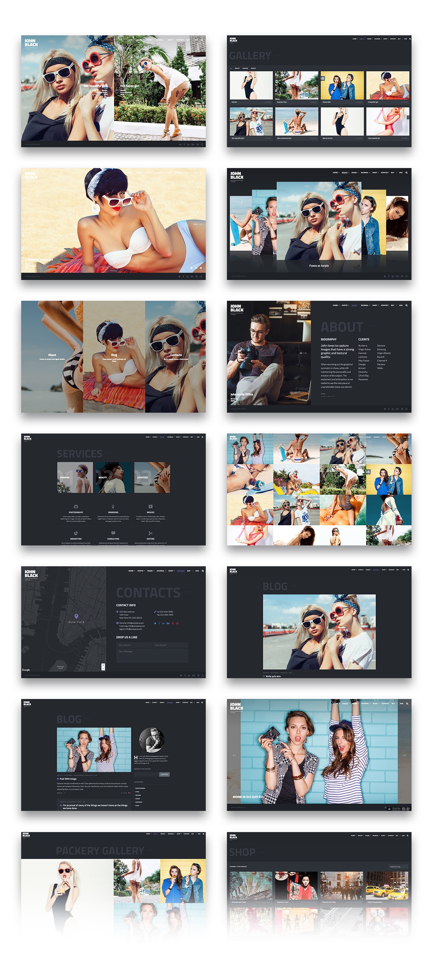Expand the HOME menu on the About page
The image size is (432, 980).
point(336,305)
